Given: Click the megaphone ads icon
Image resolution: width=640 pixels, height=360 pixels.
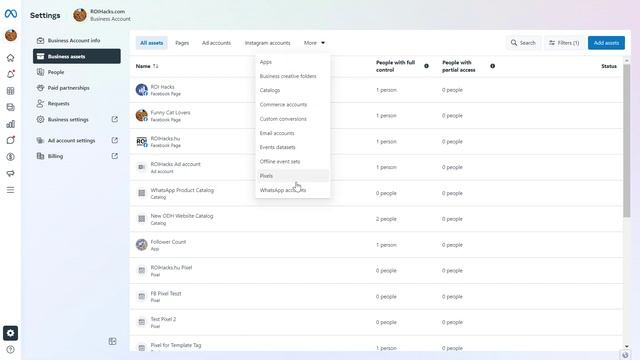Looking at the screenshot, I should 11,173.
